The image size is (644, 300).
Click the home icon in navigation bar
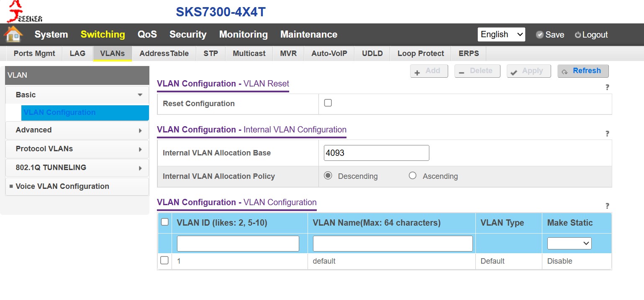13,34
